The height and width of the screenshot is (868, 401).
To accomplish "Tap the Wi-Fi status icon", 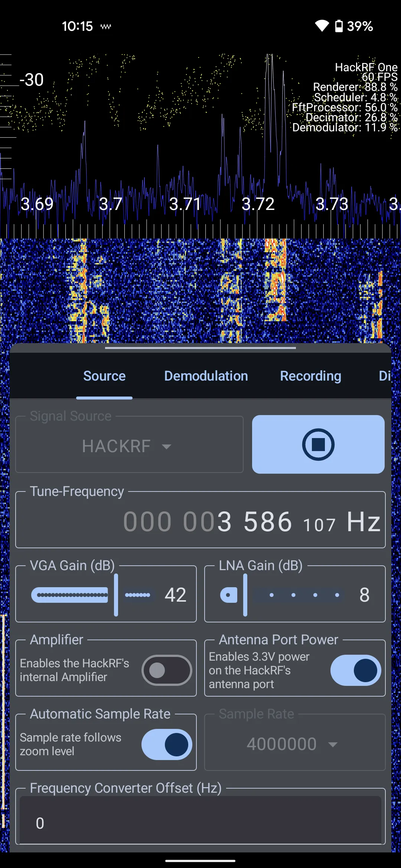I will pyautogui.click(x=322, y=26).
